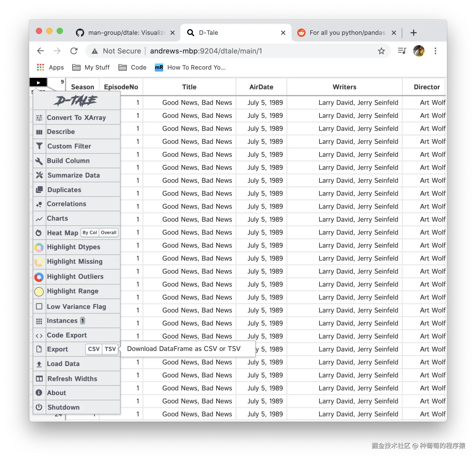476x460 pixels.
Task: Click the Shutdown power icon
Action: [39, 407]
